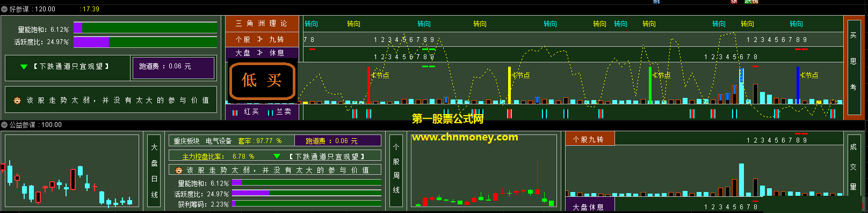The image size is (868, 213).
Task: Click the green down-triangle in top 下跌通道 box
Action: coord(24,67)
